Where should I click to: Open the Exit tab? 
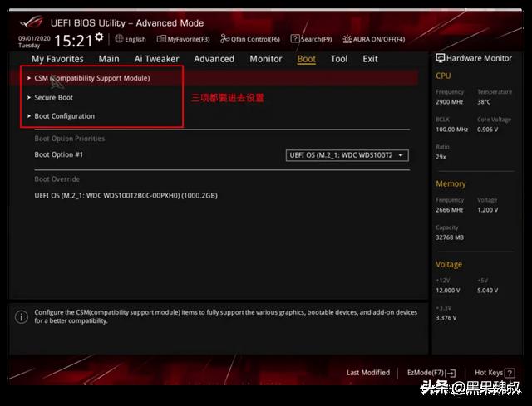[370, 59]
